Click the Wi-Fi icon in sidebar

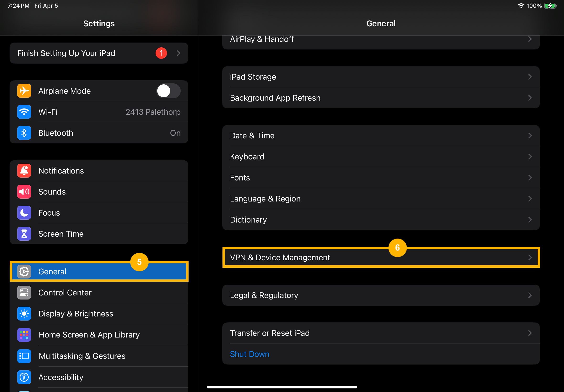(24, 112)
